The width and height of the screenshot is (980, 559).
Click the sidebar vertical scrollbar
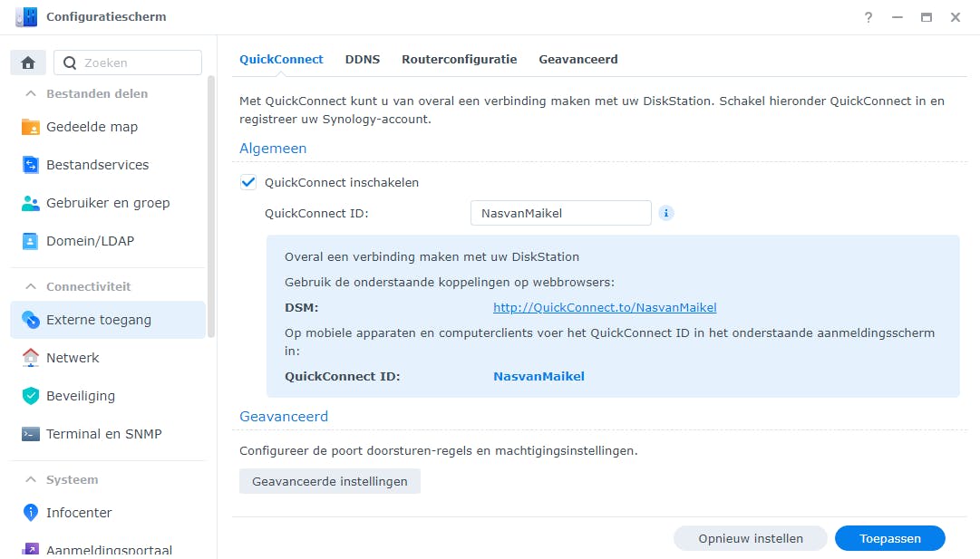211,207
